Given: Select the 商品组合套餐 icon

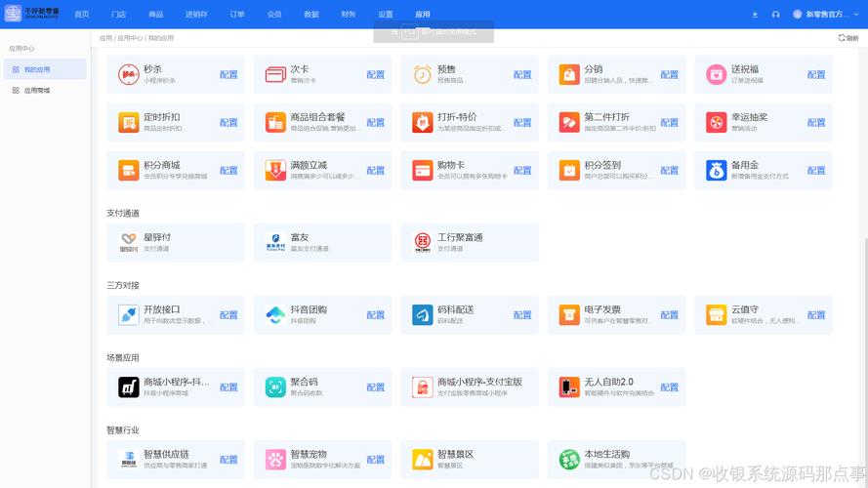Looking at the screenshot, I should (x=275, y=122).
